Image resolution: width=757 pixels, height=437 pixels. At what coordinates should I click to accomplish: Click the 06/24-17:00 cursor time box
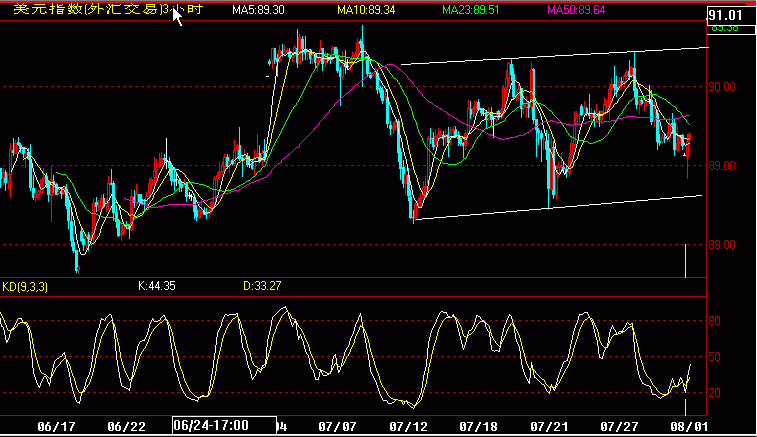[224, 425]
